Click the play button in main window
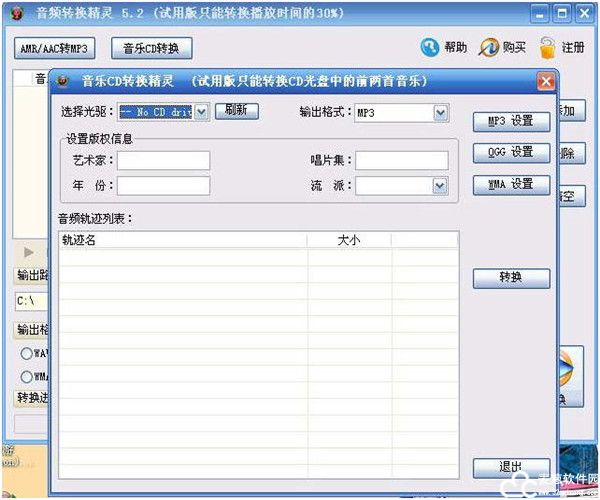 28,252
